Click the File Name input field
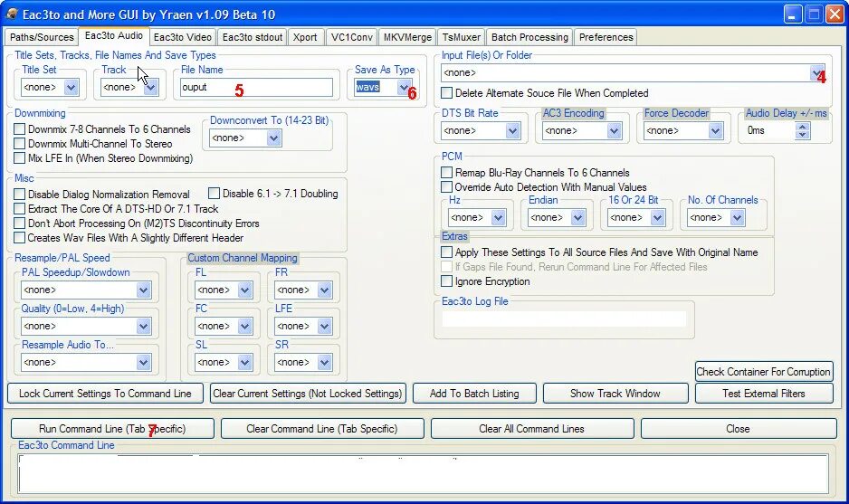 256,87
